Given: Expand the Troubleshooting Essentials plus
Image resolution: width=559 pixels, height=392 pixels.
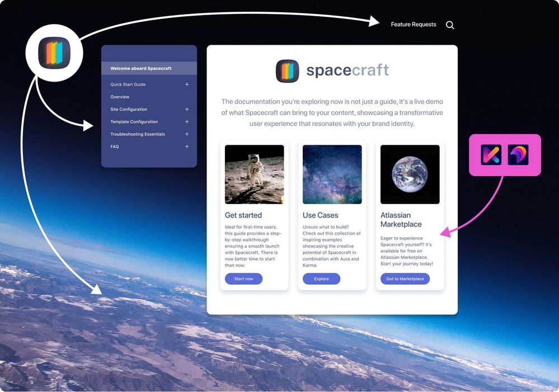Looking at the screenshot, I should pyautogui.click(x=187, y=134).
